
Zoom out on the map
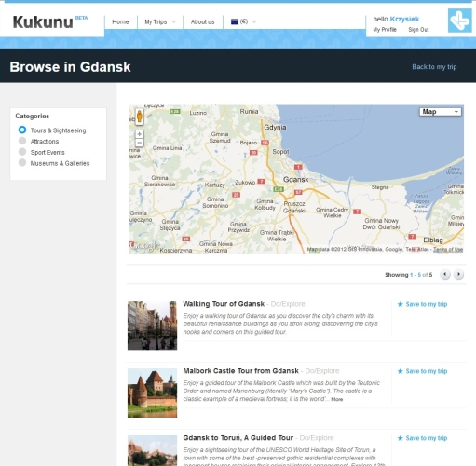tap(140, 143)
